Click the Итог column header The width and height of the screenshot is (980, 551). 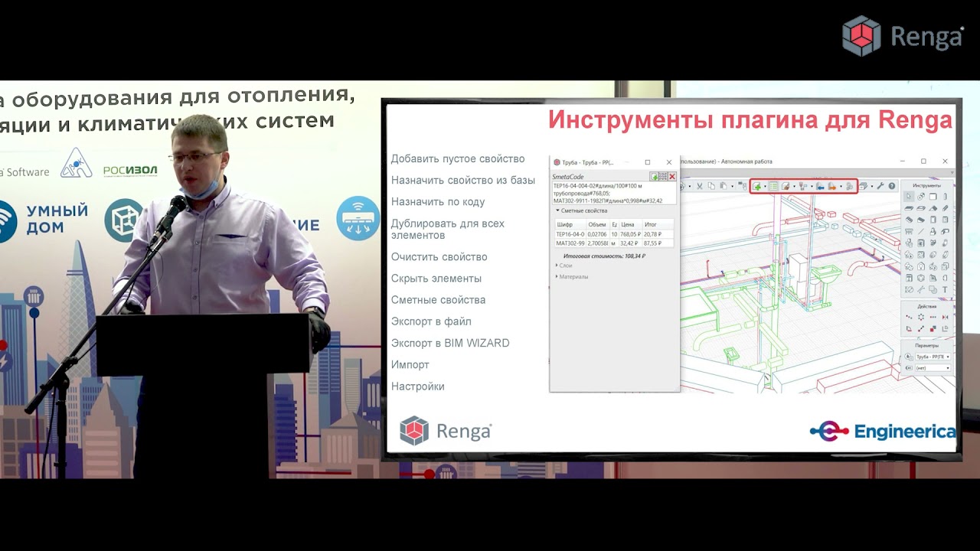[x=658, y=224]
